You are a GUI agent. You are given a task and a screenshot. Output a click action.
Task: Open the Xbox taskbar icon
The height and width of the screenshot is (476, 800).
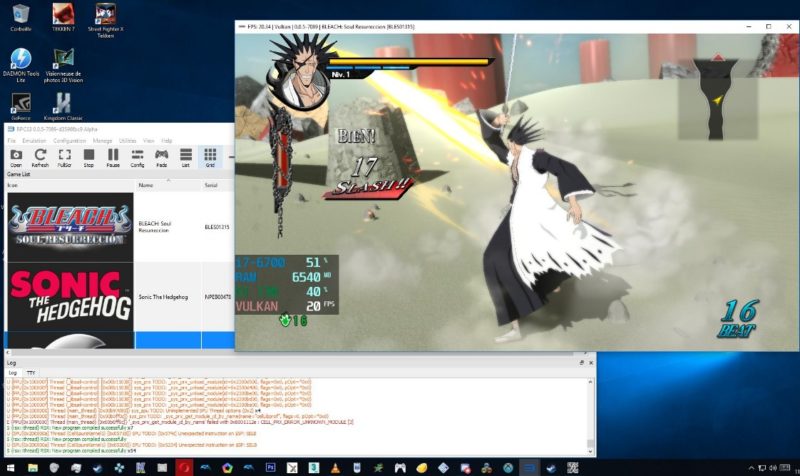click(x=508, y=467)
